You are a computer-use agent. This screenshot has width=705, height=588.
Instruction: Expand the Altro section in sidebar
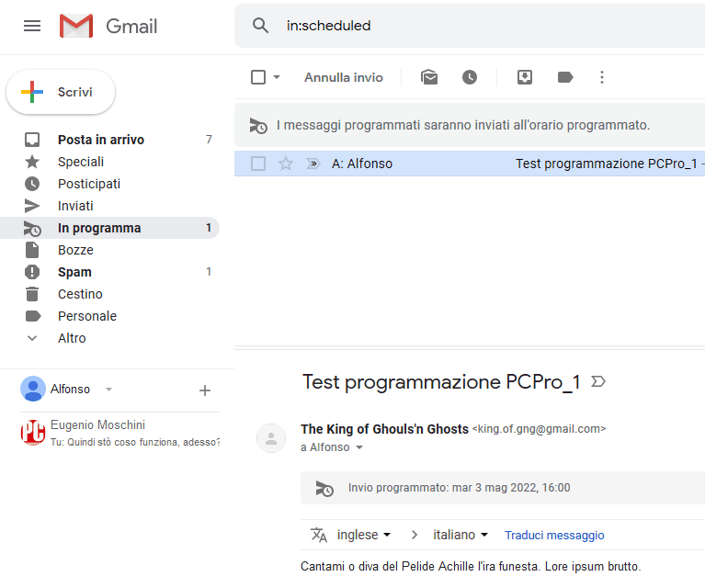[x=72, y=338]
